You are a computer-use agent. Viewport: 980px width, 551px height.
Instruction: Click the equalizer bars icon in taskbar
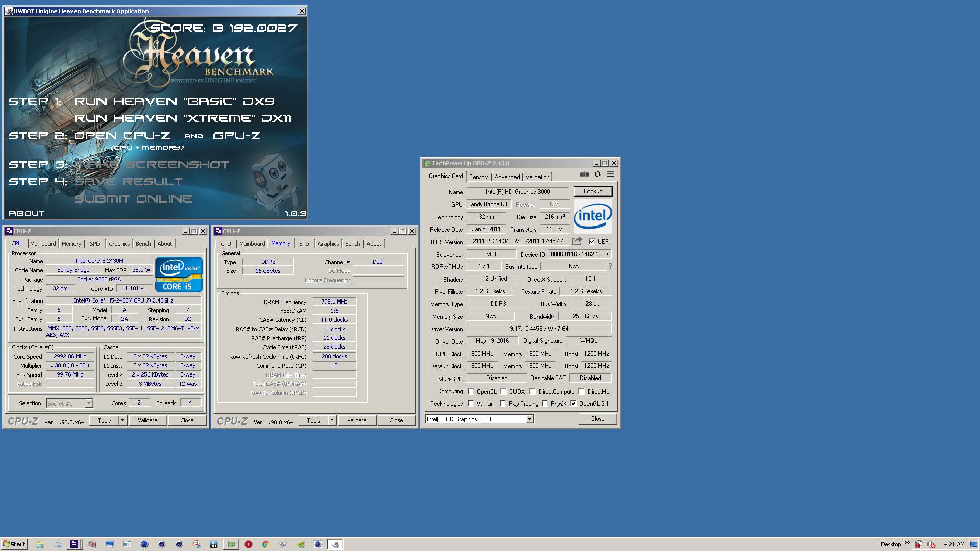(214, 544)
